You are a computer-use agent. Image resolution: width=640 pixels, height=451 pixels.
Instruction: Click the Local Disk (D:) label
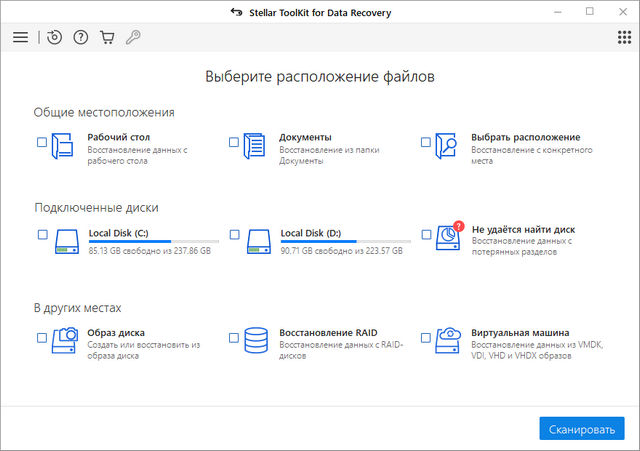tap(311, 233)
